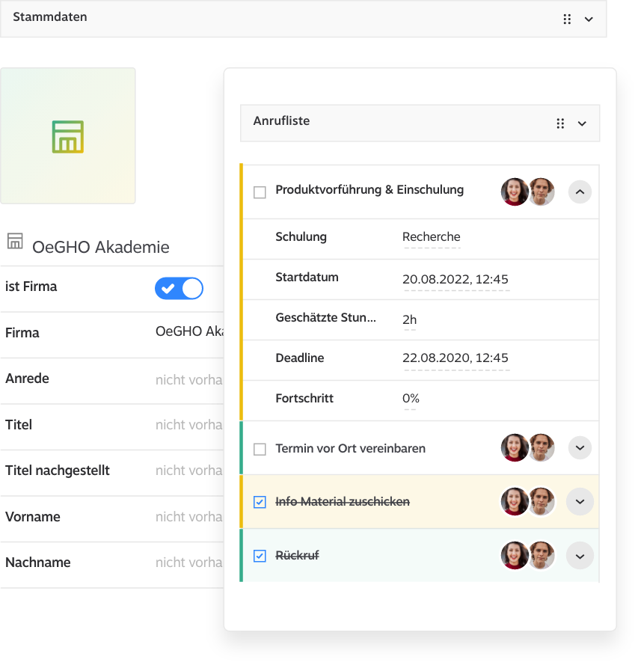Edit the Fortschritt value 0%

click(411, 399)
